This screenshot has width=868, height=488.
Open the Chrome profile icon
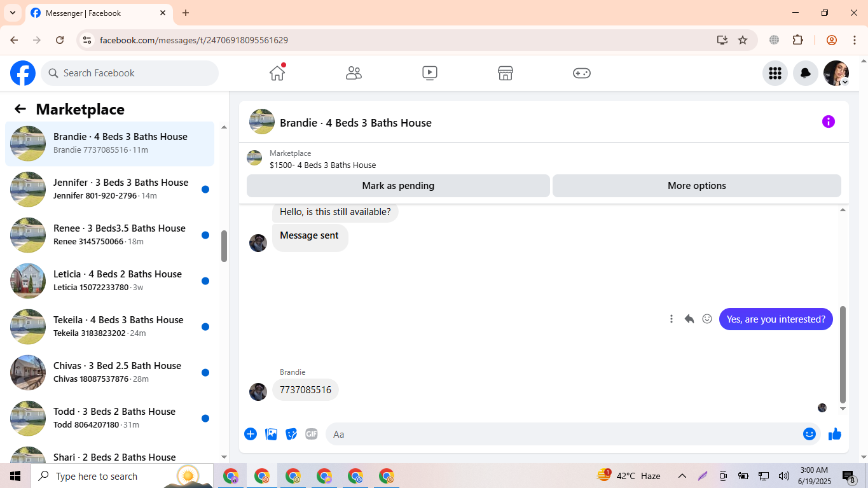[x=832, y=40]
